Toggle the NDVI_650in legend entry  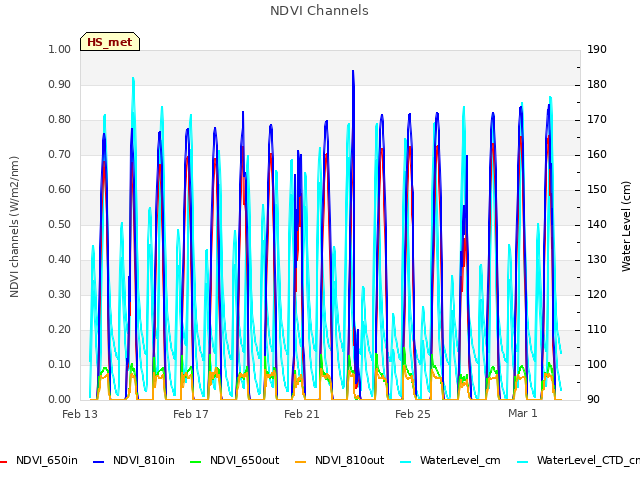point(39,460)
